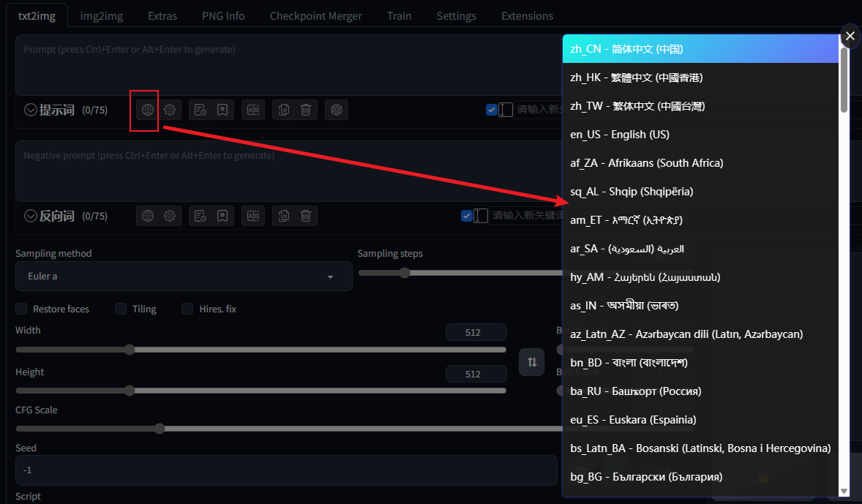The height and width of the screenshot is (504, 862).
Task: Click the globe icon in 反向词 row
Action: [148, 216]
